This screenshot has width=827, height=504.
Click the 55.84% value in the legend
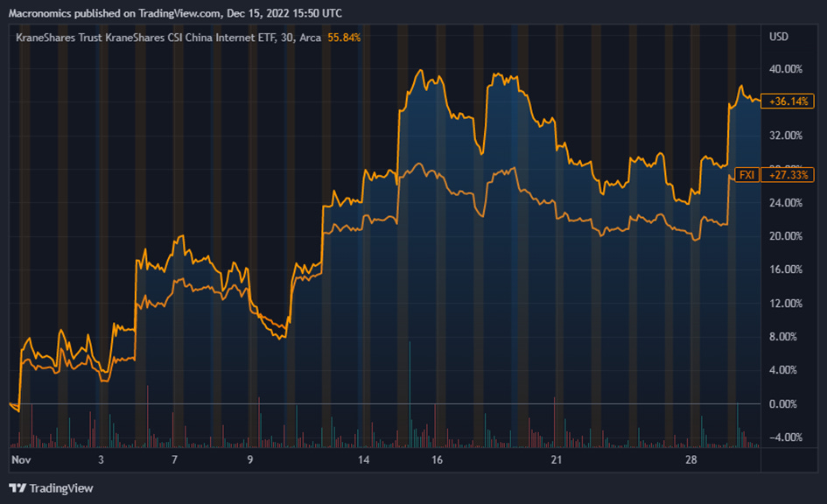pos(344,38)
